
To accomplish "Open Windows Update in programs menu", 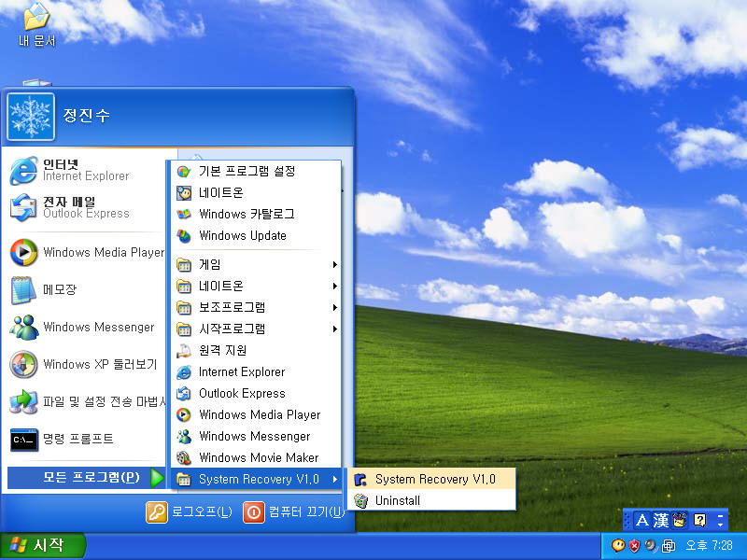I will [x=256, y=236].
